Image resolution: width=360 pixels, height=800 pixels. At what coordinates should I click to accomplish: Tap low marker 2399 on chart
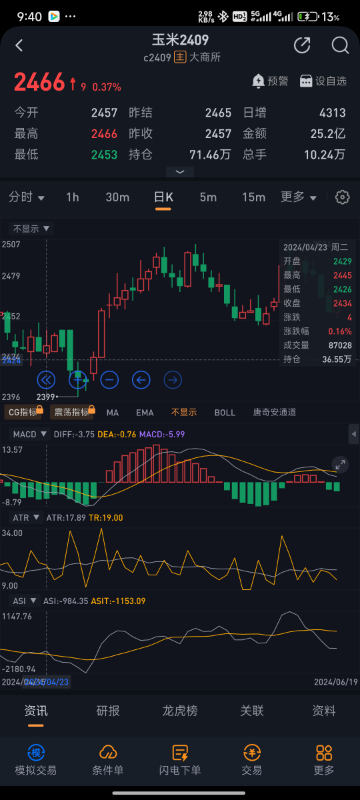point(46,396)
